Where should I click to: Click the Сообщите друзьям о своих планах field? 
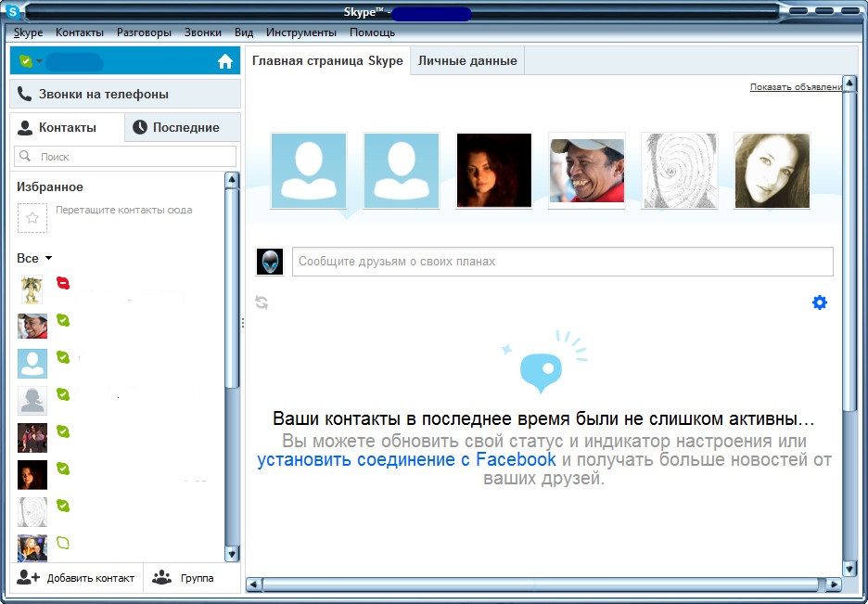(562, 262)
